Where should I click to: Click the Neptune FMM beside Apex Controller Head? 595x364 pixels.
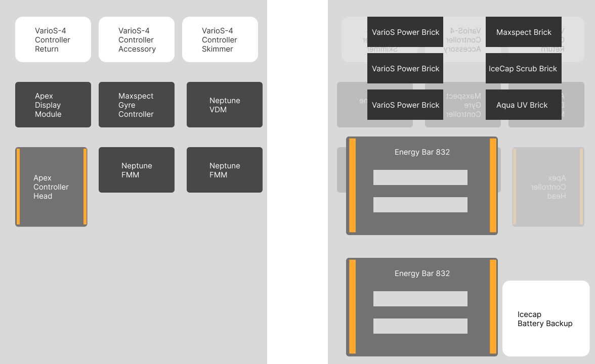click(137, 170)
